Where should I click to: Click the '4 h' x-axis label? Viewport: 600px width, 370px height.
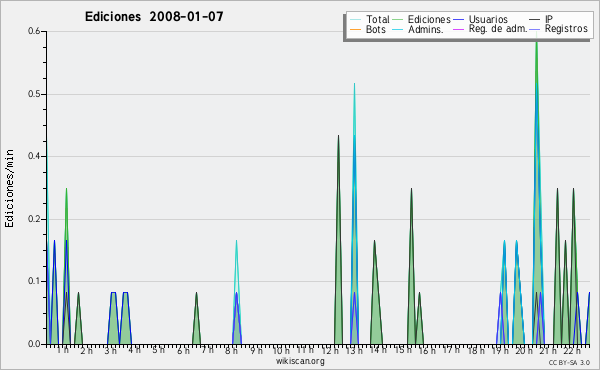(134, 350)
